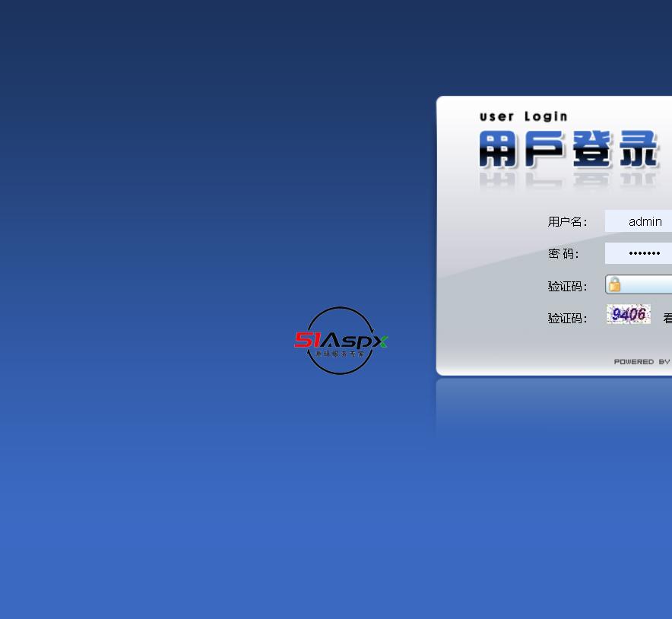The width and height of the screenshot is (672, 619).
Task: Focus the verification code input with lock icon
Action: [x=639, y=284]
